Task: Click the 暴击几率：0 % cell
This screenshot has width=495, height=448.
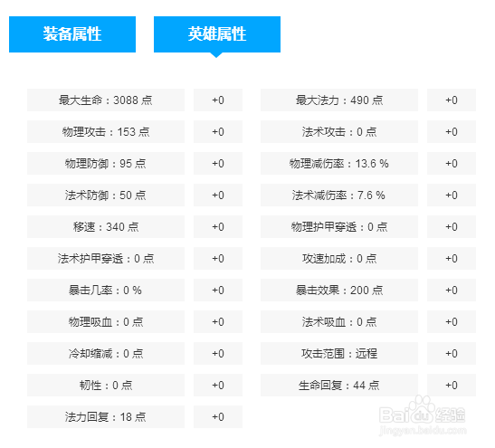Action: 106,291
